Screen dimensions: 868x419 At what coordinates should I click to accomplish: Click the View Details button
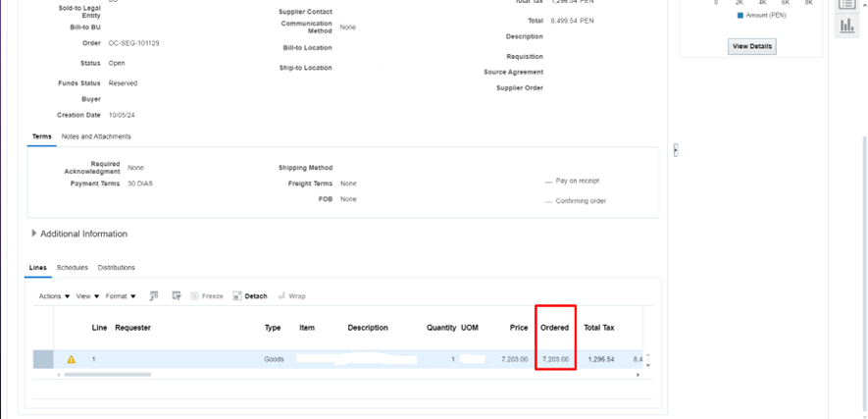(x=751, y=46)
